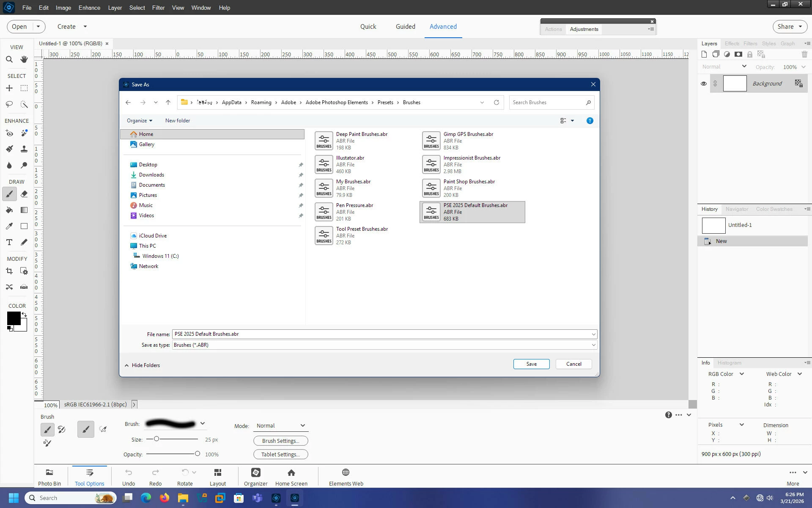
Task: Toggle Hide Folders in Save As dialog
Action: click(x=142, y=365)
